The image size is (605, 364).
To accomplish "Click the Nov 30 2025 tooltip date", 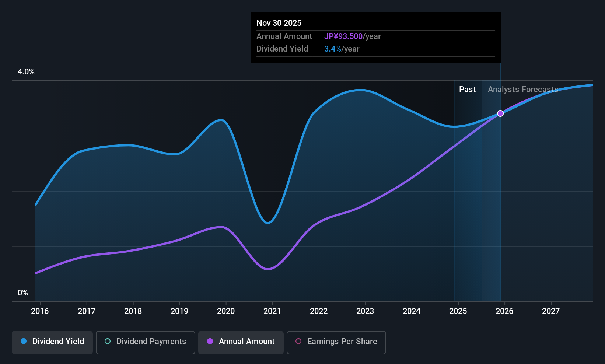I will pyautogui.click(x=279, y=23).
